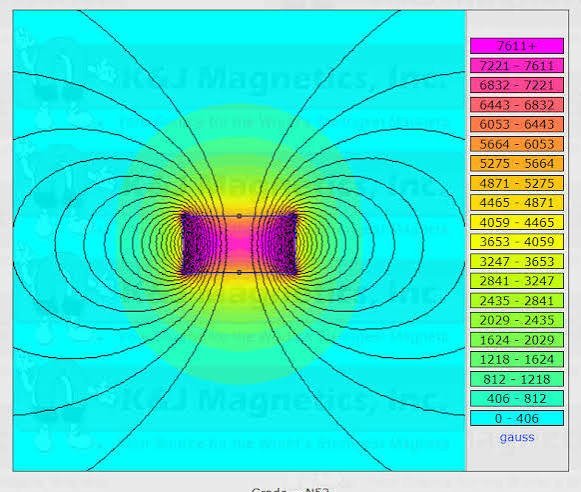Click the 4871 - 5275 legend swatch
This screenshot has height=492, width=581.
point(517,183)
